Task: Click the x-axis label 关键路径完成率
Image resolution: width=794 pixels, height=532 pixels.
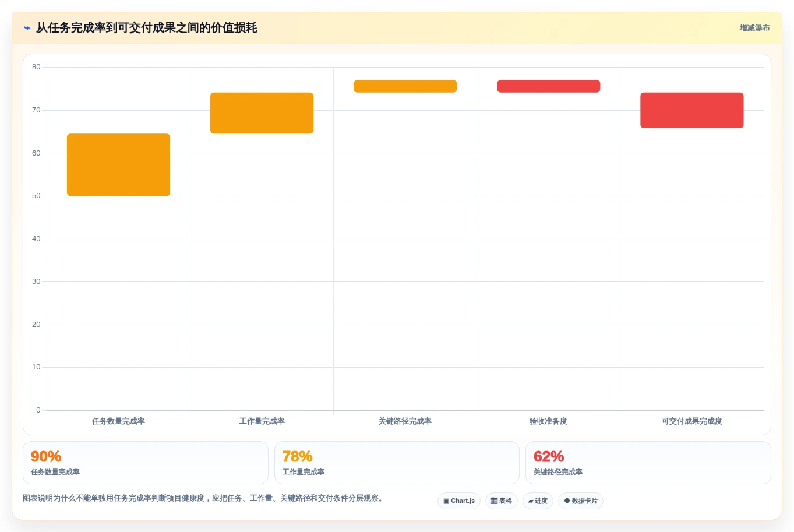Action: click(x=405, y=421)
